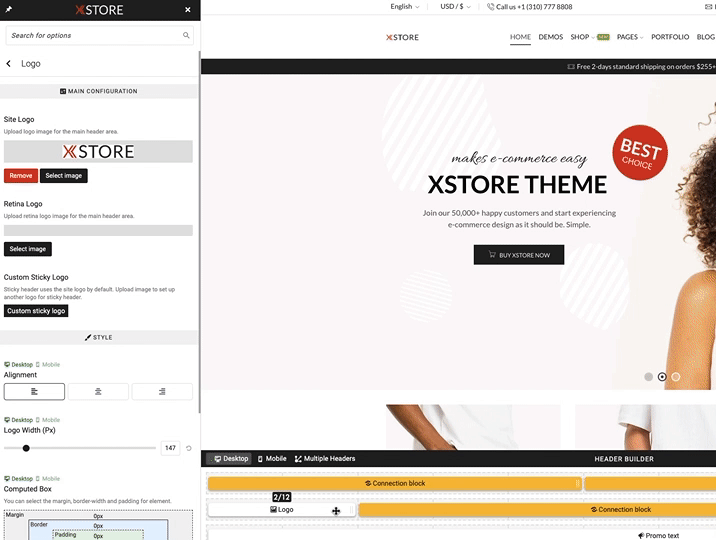Click the XStore logo in site header
Image resolution: width=716 pixels, height=540 pixels.
(402, 37)
